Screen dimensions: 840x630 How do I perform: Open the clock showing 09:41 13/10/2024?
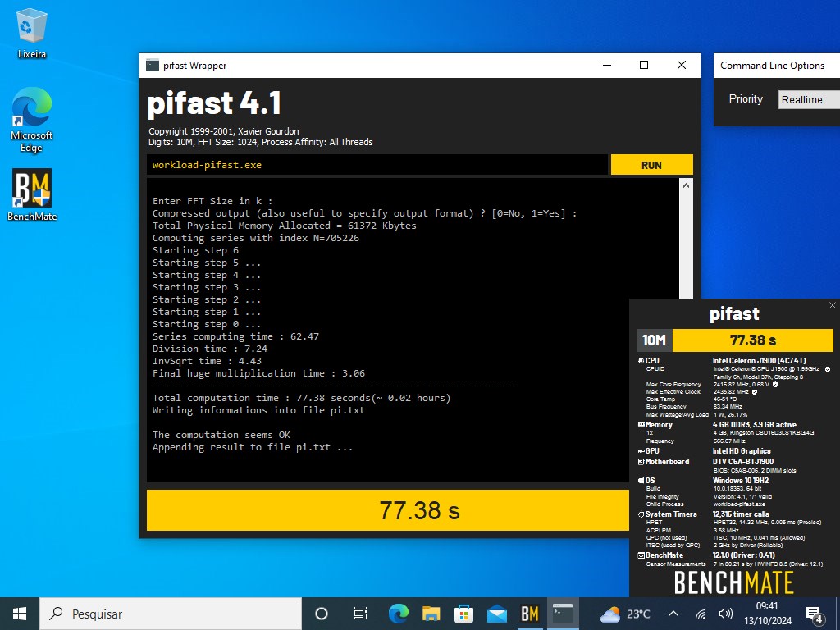tap(767, 614)
